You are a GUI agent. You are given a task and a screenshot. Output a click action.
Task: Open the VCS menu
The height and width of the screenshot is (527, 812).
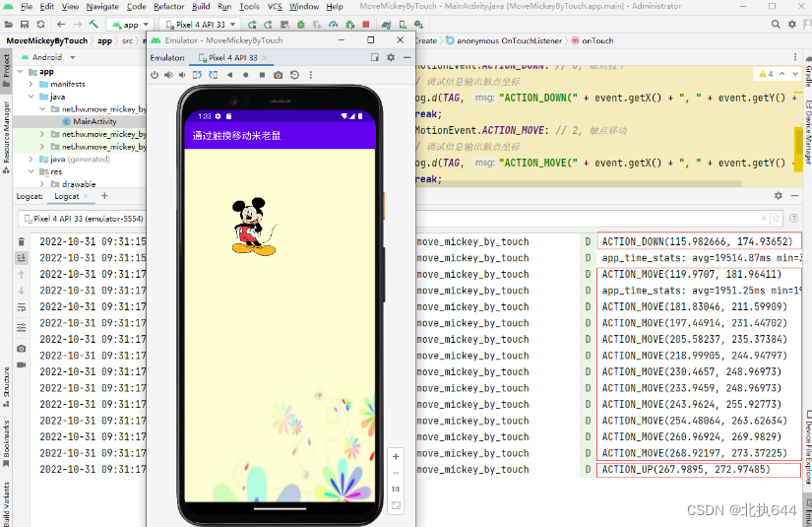(275, 6)
